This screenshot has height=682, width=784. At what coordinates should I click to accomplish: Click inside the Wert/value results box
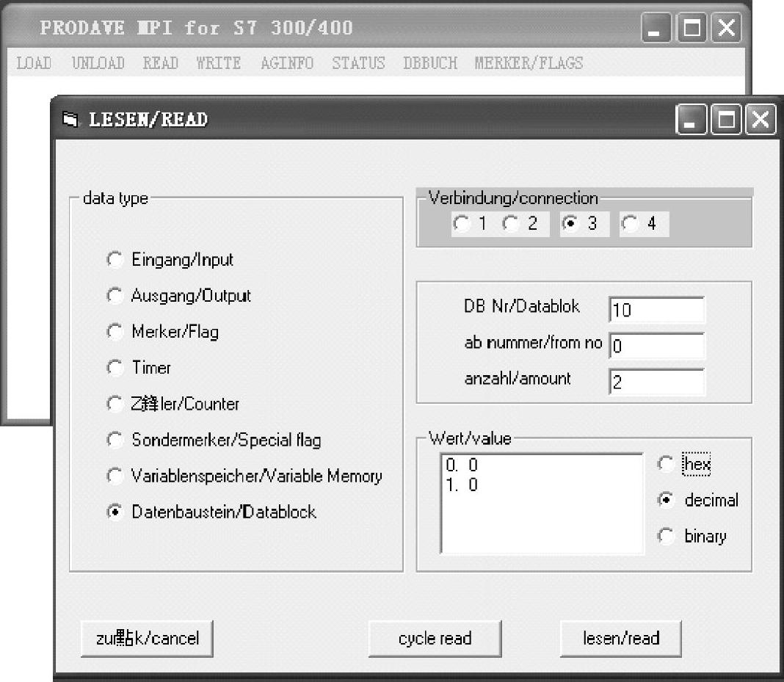point(542,504)
